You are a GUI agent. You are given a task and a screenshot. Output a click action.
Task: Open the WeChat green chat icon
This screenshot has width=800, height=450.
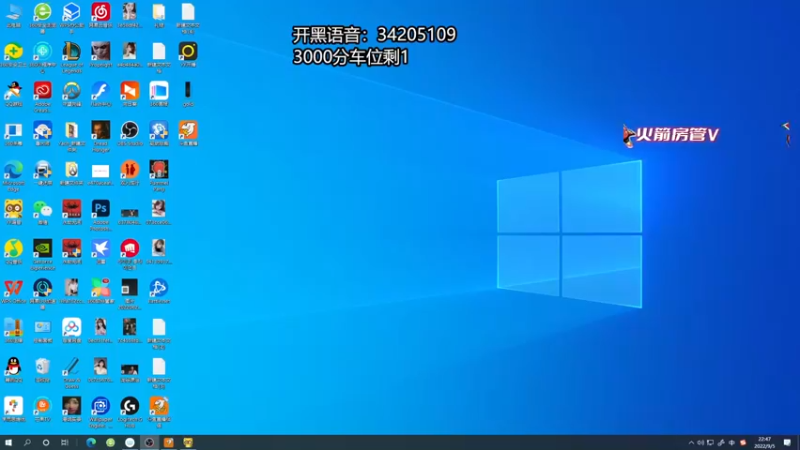pyautogui.click(x=42, y=209)
